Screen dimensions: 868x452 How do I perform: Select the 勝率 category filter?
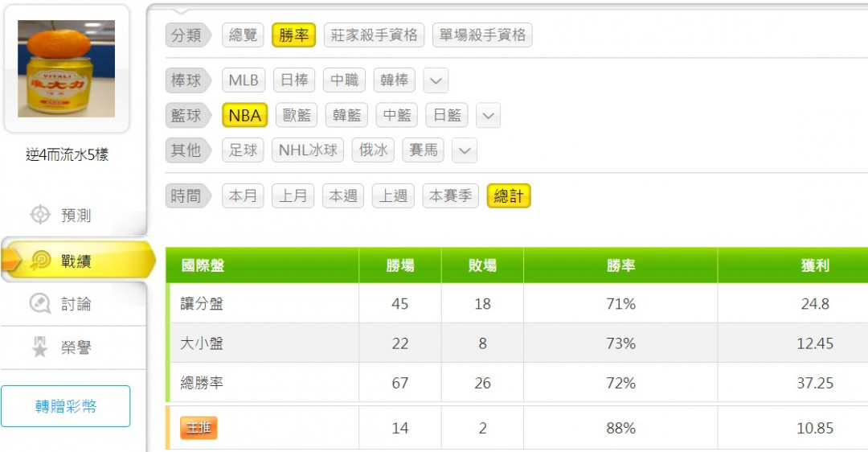pyautogui.click(x=293, y=35)
